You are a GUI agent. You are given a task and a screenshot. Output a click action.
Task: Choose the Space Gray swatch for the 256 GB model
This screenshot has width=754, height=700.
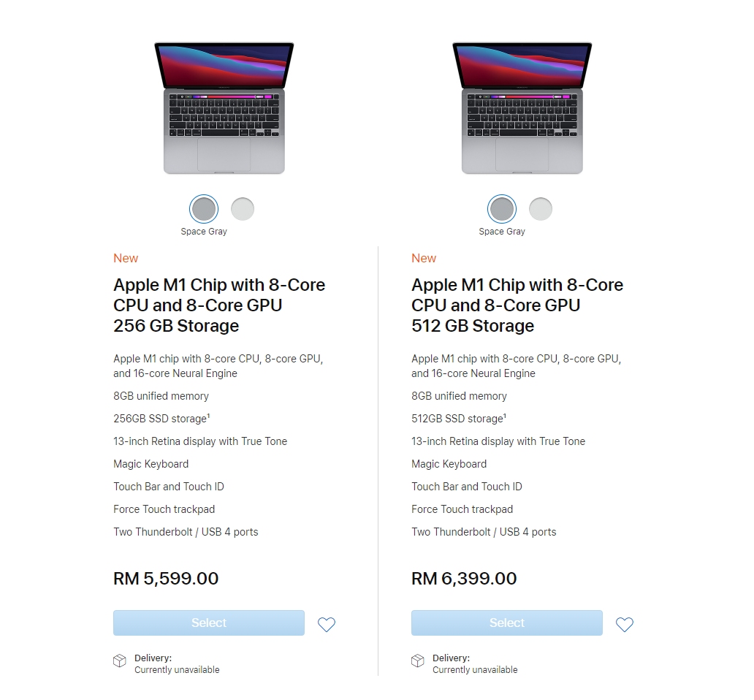tap(204, 210)
